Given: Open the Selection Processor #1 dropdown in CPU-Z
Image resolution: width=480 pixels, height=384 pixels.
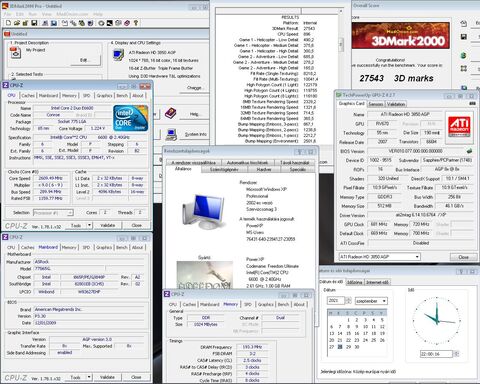Looking at the screenshot, I should (53, 213).
